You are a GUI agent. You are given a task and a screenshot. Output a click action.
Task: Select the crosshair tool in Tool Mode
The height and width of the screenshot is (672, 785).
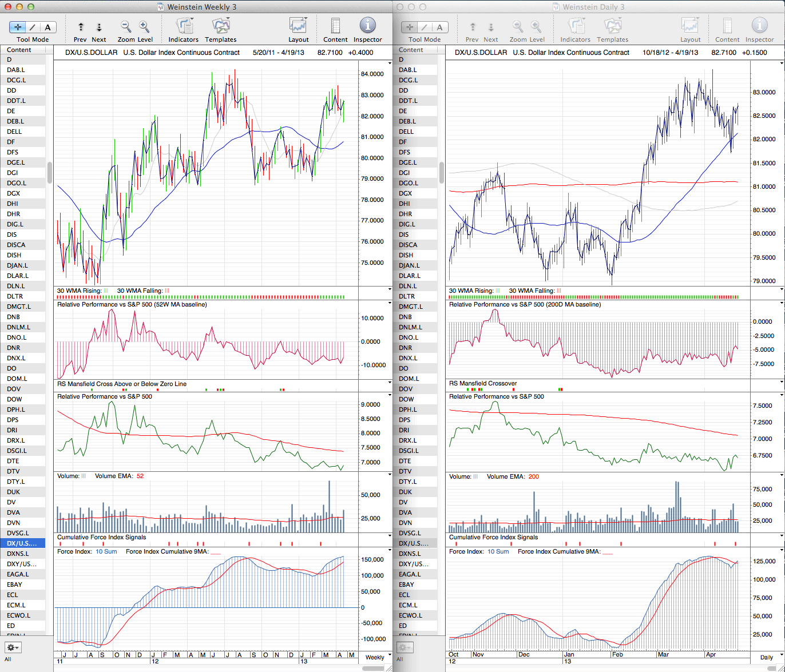coord(17,27)
